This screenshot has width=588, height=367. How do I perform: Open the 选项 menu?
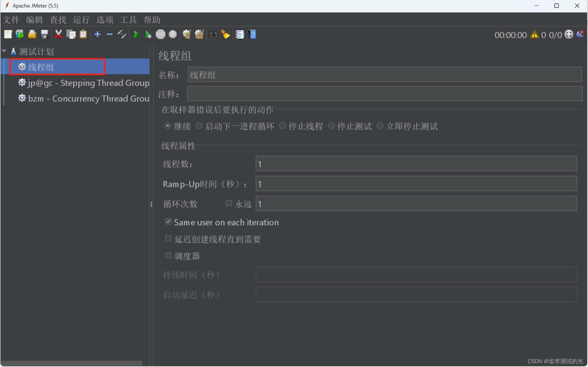tap(105, 20)
